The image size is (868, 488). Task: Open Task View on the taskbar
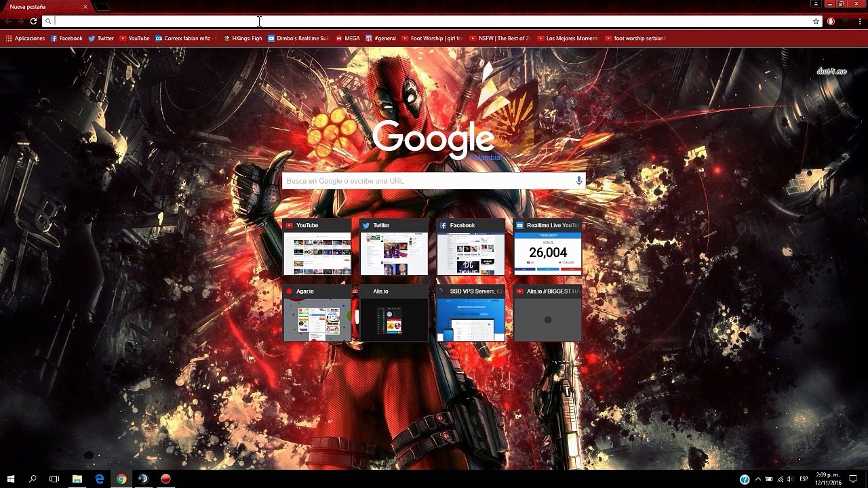pos(54,479)
